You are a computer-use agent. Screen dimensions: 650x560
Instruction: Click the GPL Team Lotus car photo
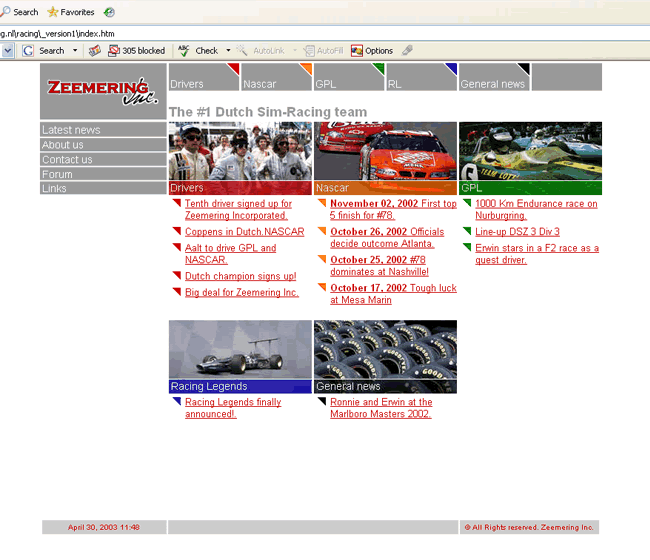[530, 151]
